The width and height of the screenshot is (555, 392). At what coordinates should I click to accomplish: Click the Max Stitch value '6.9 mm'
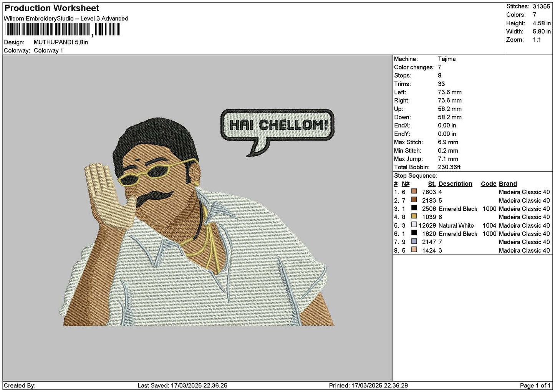(x=448, y=142)
